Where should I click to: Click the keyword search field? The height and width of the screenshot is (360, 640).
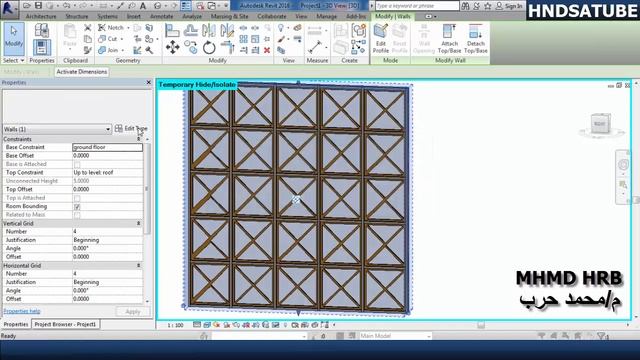coord(417,6)
